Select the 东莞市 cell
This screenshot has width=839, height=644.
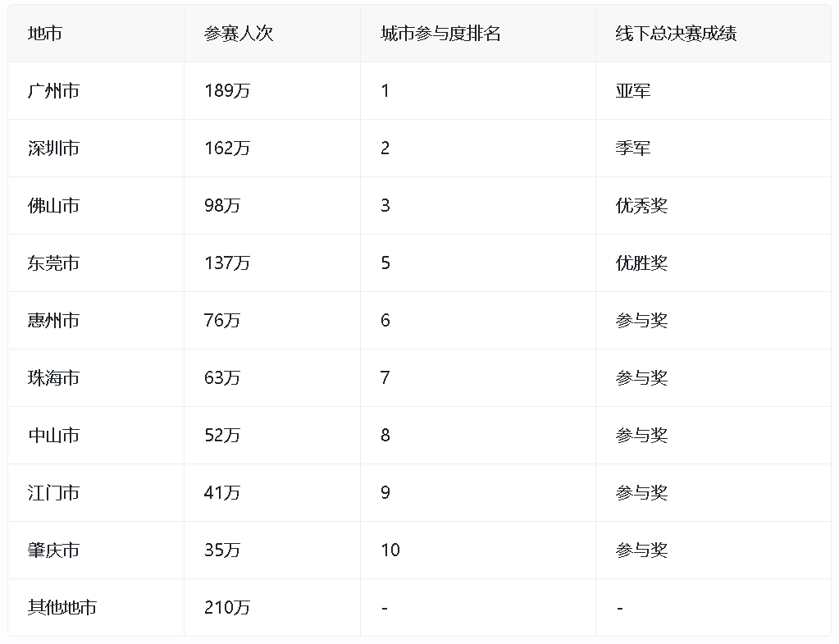tap(53, 263)
